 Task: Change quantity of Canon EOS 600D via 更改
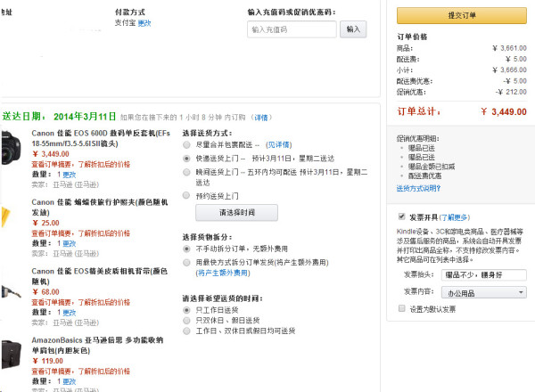coord(70,175)
